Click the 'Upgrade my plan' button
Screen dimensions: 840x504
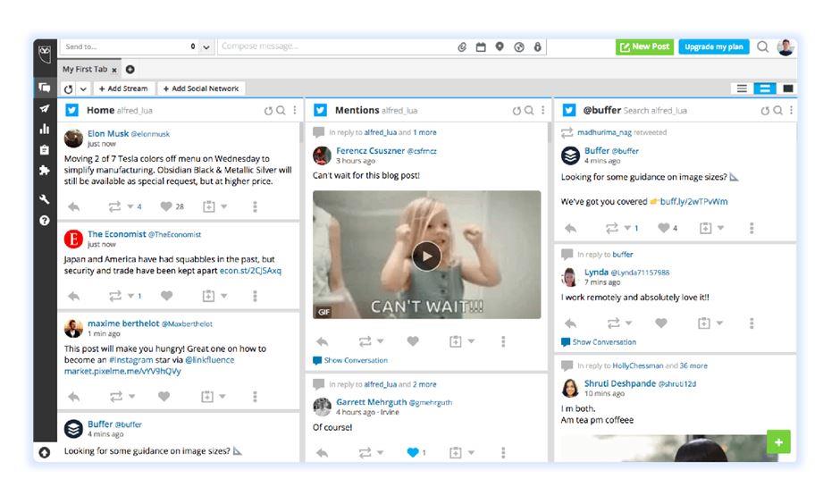(x=713, y=47)
